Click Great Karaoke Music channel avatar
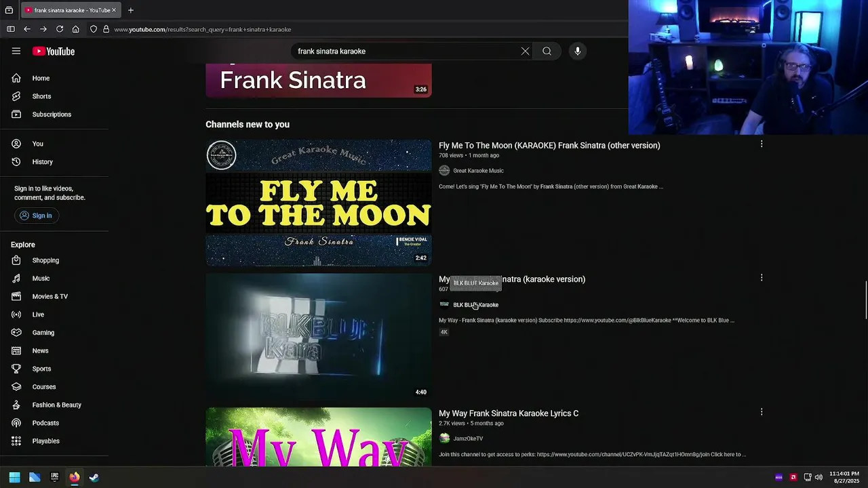 (x=444, y=171)
